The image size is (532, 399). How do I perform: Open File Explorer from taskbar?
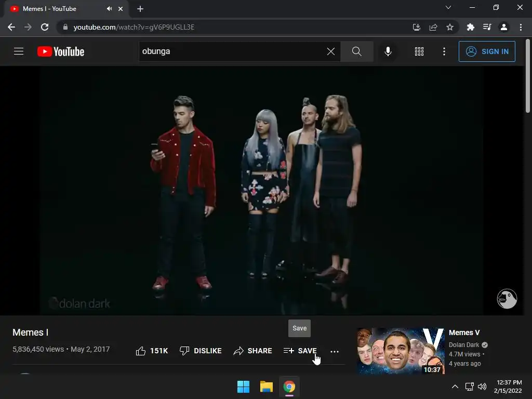(x=267, y=387)
